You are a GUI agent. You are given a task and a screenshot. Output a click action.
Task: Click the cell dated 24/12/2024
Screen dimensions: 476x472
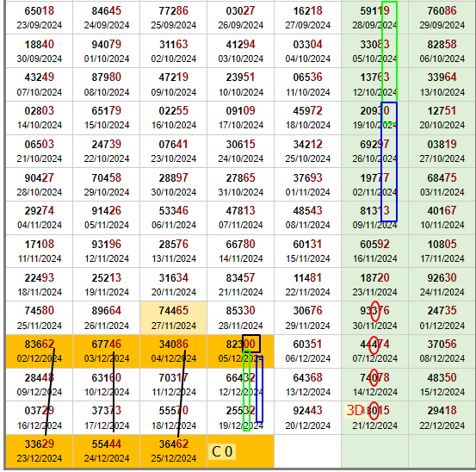[x=106, y=451]
